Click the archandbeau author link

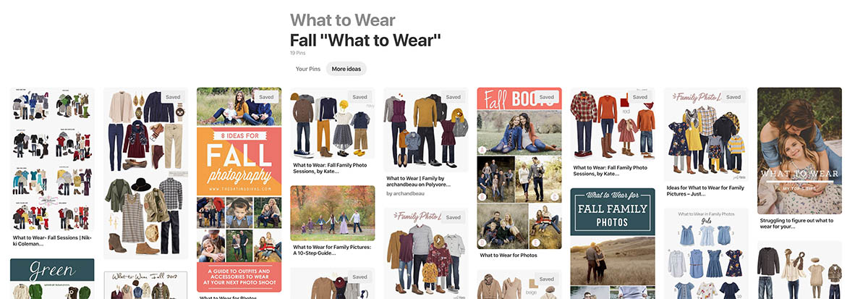[x=404, y=193]
